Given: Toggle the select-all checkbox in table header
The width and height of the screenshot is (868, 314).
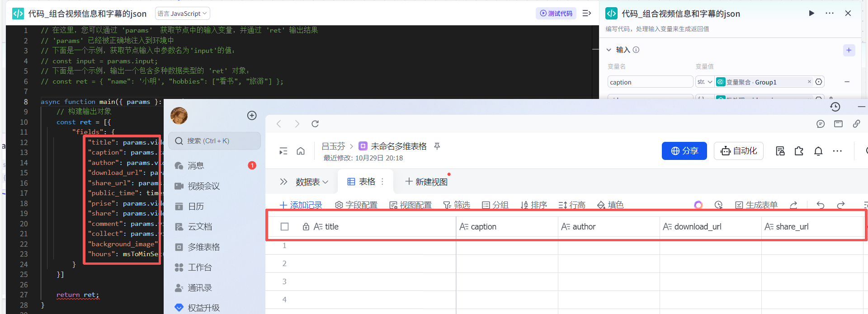Looking at the screenshot, I should point(284,227).
